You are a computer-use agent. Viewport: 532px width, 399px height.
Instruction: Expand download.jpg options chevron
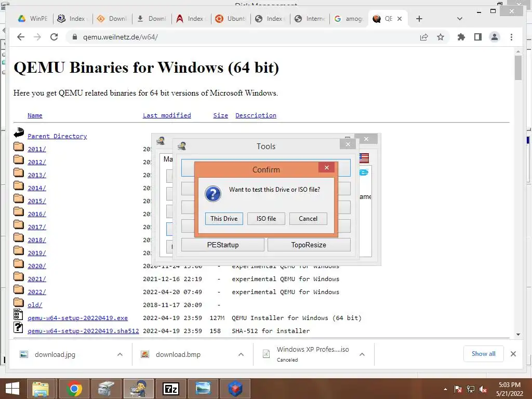120,354
